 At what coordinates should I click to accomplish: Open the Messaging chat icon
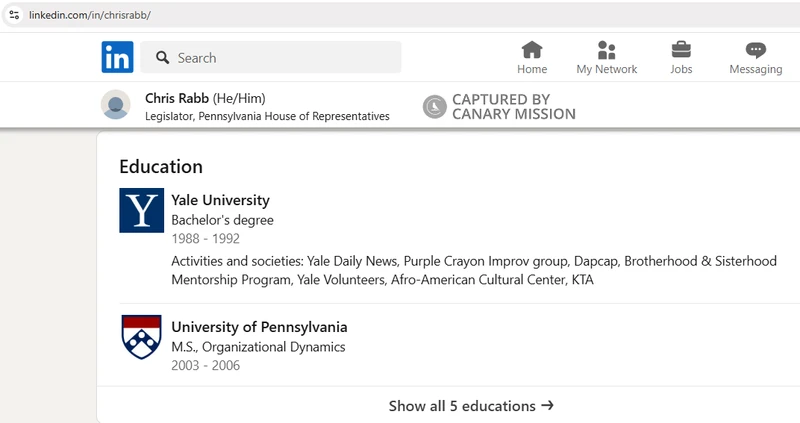[756, 50]
